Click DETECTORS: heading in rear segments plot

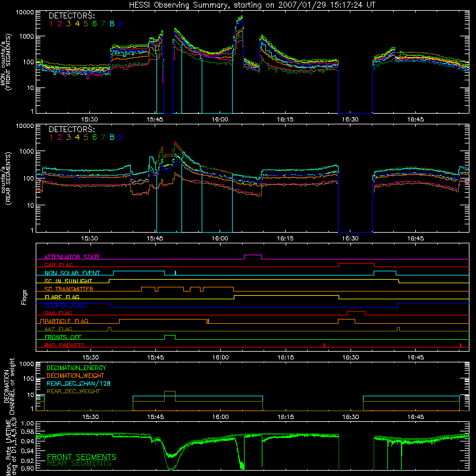point(71,130)
